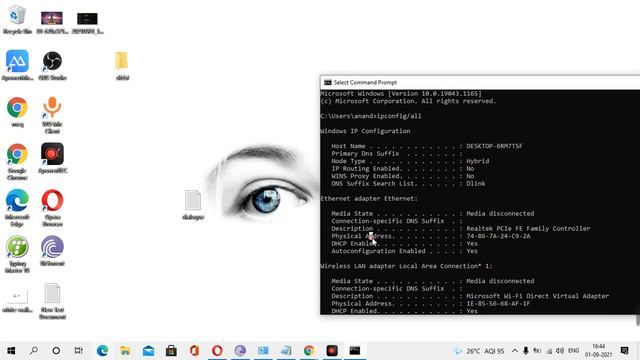The image size is (640, 360).
Task: Click the Microsoft Windows version line
Action: pyautogui.click(x=401, y=93)
